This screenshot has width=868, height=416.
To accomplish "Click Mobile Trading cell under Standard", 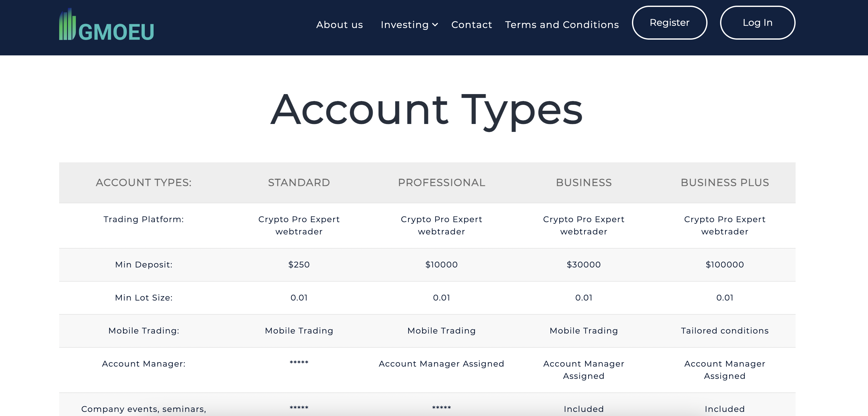I will point(299,330).
